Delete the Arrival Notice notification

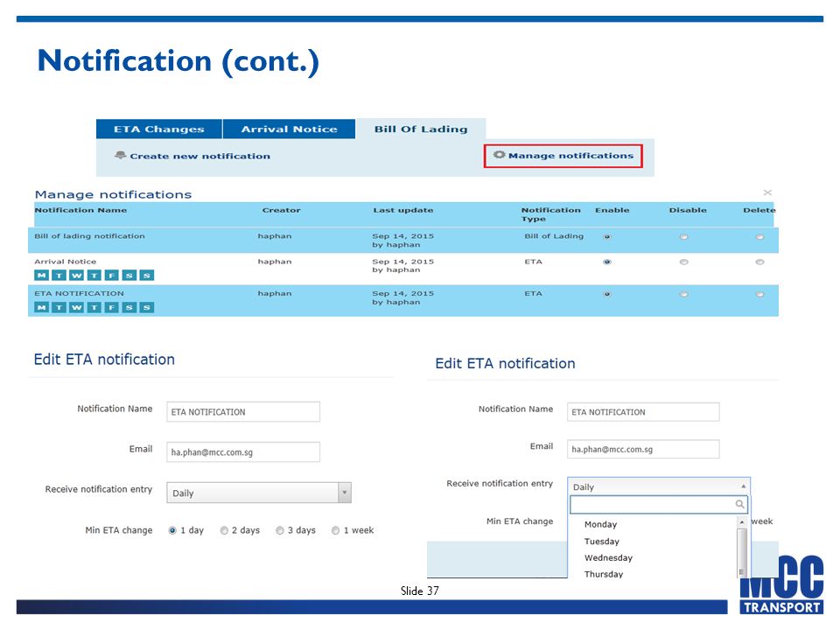click(759, 262)
